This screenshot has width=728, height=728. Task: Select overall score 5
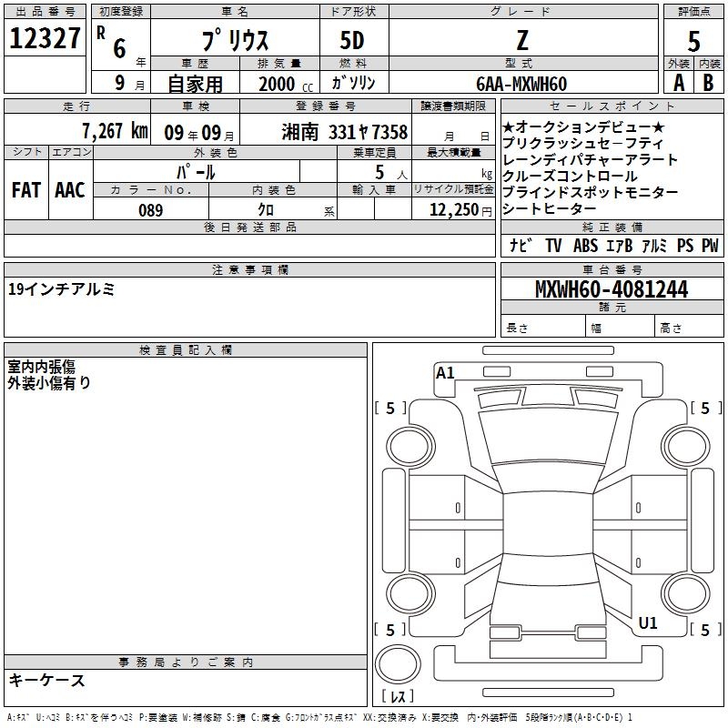pyautogui.click(x=693, y=41)
